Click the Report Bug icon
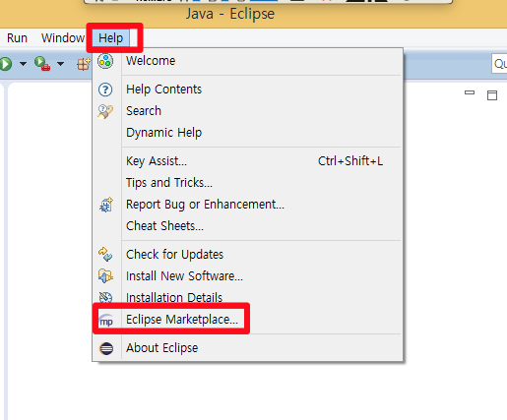The image size is (507, 420). point(106,205)
